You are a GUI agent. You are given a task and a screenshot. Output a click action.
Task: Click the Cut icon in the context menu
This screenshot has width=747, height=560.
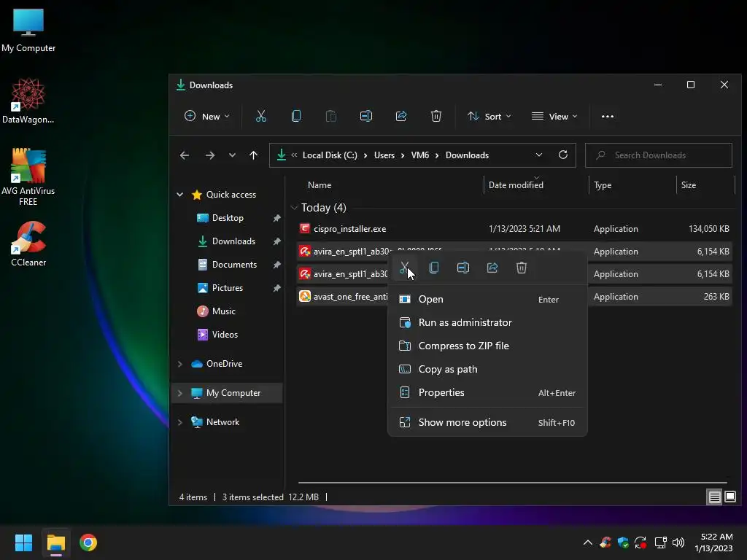404,268
